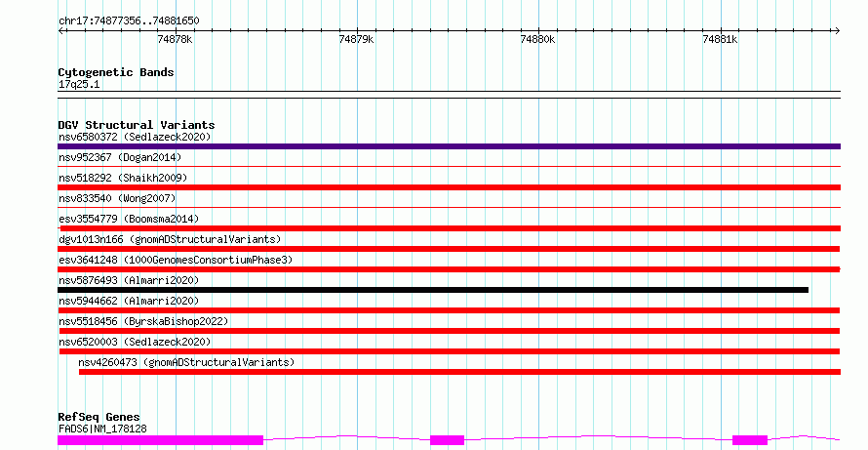Select variant label nsv833540 (Wong2007)
868x450 pixels.
[117, 198]
